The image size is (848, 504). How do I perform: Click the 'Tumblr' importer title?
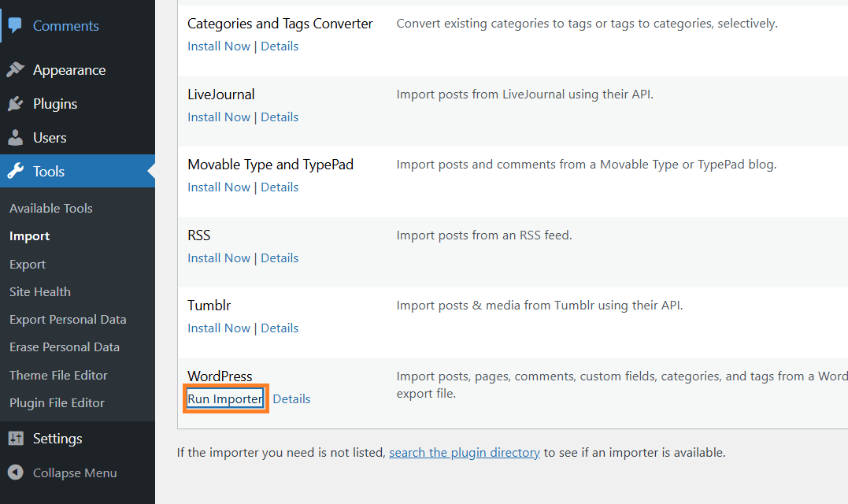click(x=209, y=305)
